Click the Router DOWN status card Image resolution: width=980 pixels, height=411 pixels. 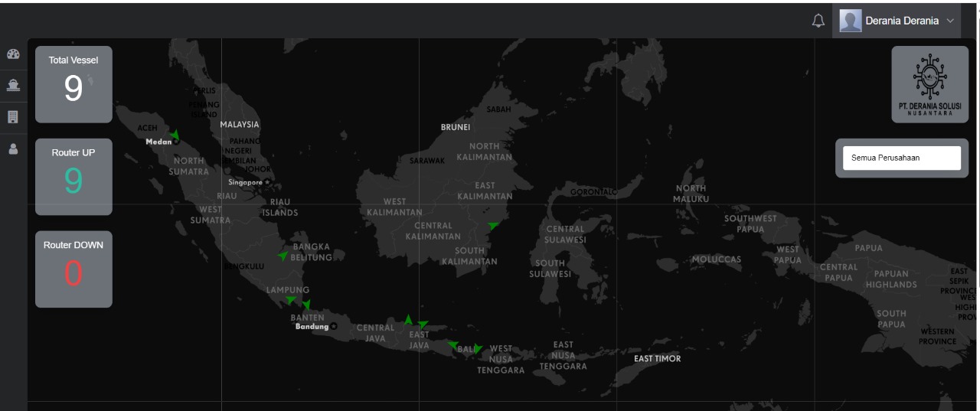click(x=73, y=269)
